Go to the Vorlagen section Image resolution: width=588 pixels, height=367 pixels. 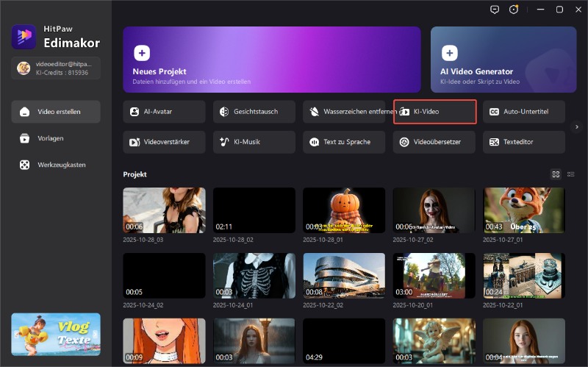(56, 138)
